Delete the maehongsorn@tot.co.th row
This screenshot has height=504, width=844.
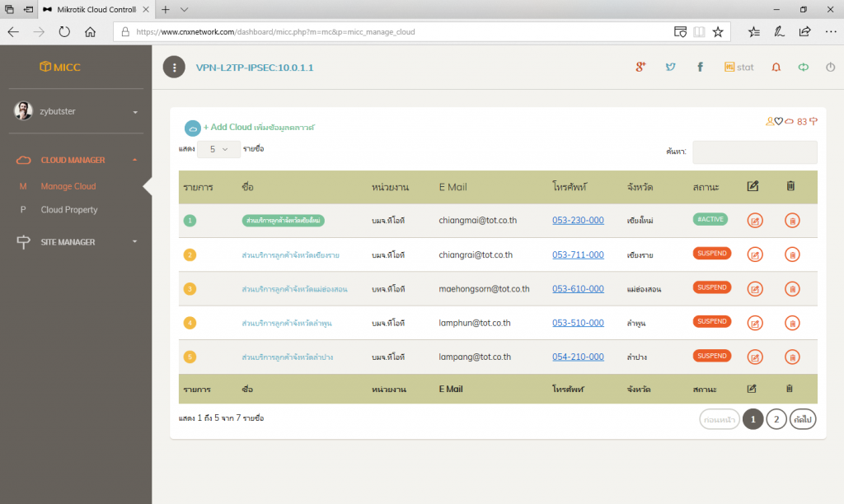pyautogui.click(x=792, y=289)
